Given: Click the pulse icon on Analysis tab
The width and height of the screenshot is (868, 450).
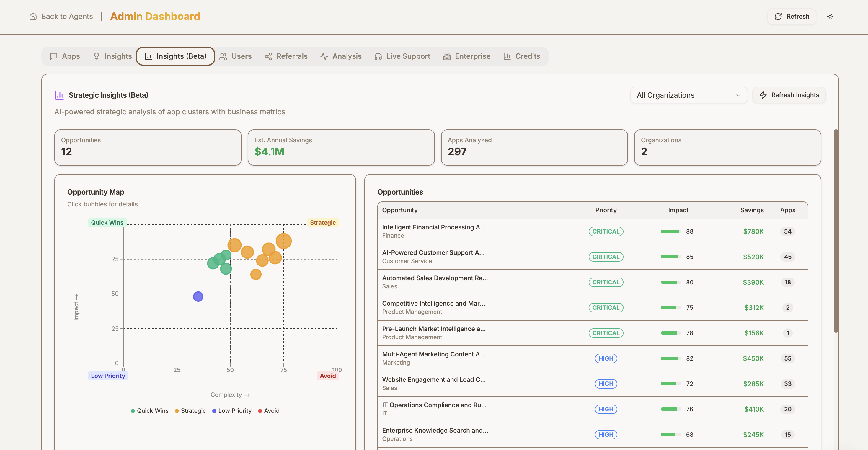Looking at the screenshot, I should [324, 56].
